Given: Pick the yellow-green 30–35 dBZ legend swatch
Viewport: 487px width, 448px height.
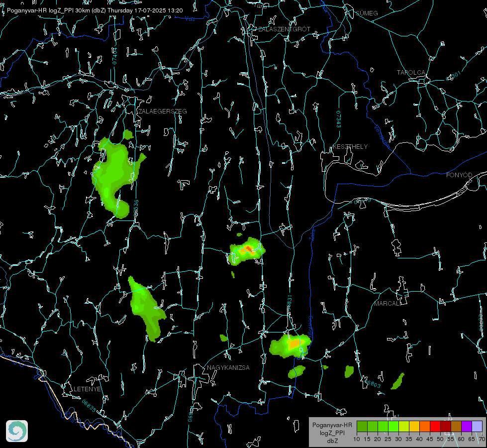Looking at the screenshot, I should click(x=404, y=426).
